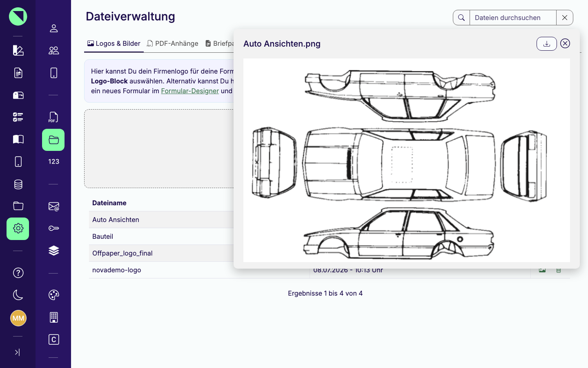This screenshot has width=588, height=368.
Task: Open the signed document icon in sidebar
Action: coord(18,73)
